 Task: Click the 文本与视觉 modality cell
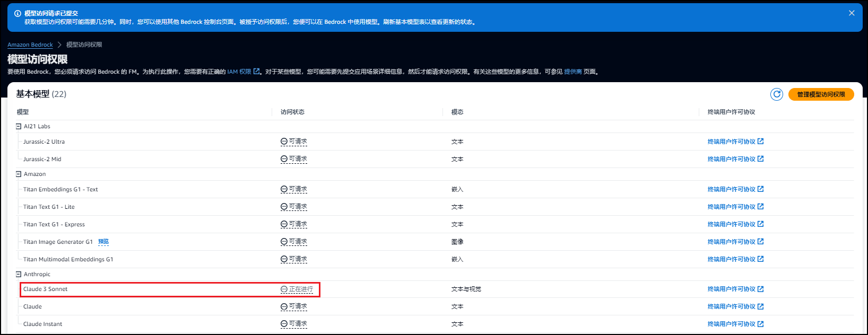pos(466,289)
